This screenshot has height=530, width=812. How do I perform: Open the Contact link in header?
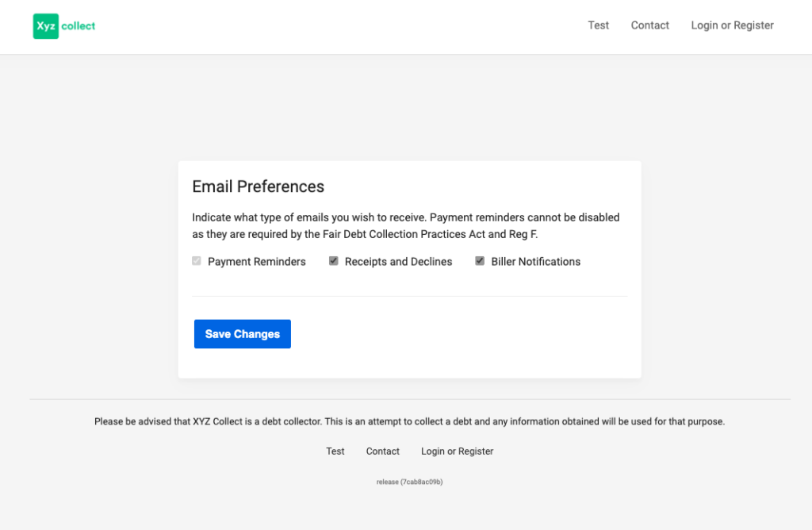650,25
